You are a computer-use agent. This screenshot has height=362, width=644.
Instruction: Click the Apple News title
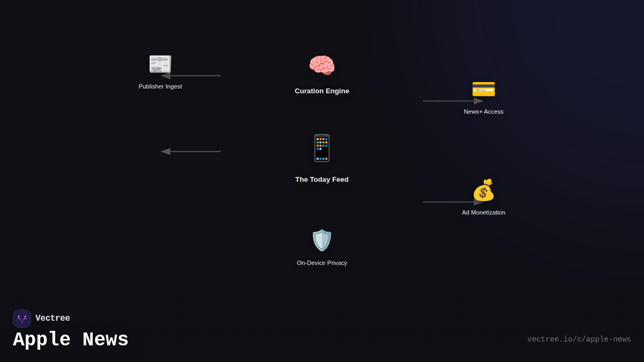coord(71,340)
